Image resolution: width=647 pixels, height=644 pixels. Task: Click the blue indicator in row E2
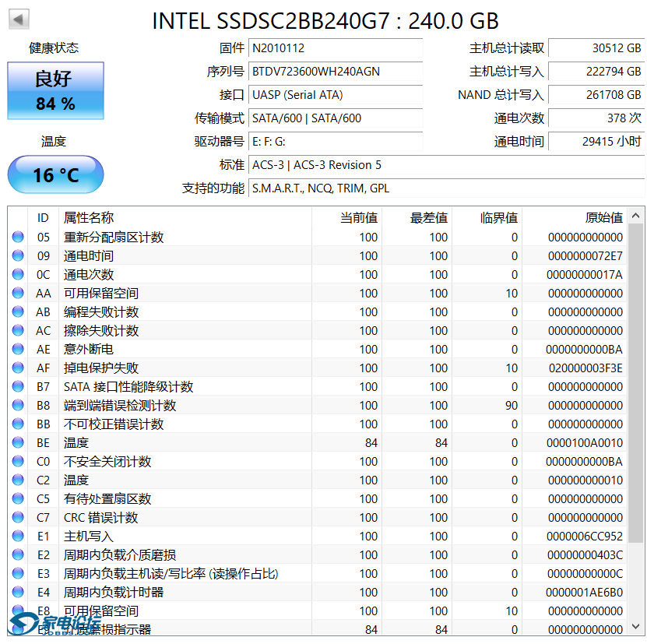[x=18, y=554]
